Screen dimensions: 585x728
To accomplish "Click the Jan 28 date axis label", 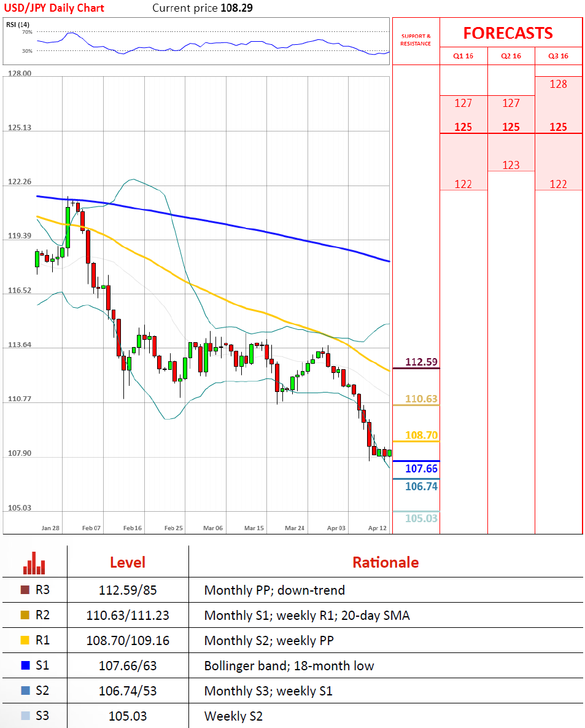I will click(x=50, y=528).
